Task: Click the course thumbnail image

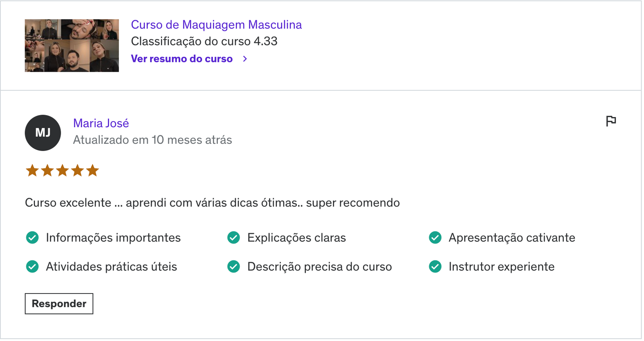Action: pos(72,45)
